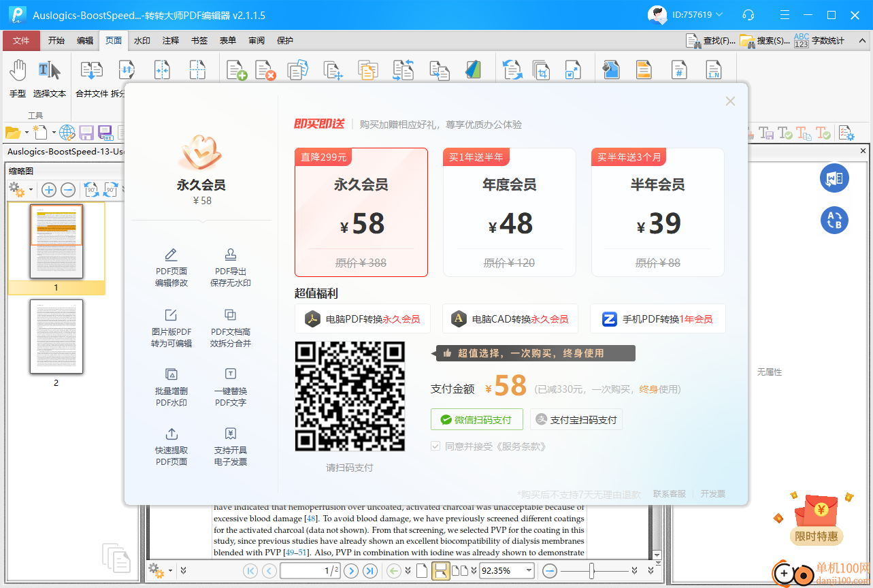Go to the first page using navigation arrow
The width and height of the screenshot is (873, 588).
coord(250,571)
